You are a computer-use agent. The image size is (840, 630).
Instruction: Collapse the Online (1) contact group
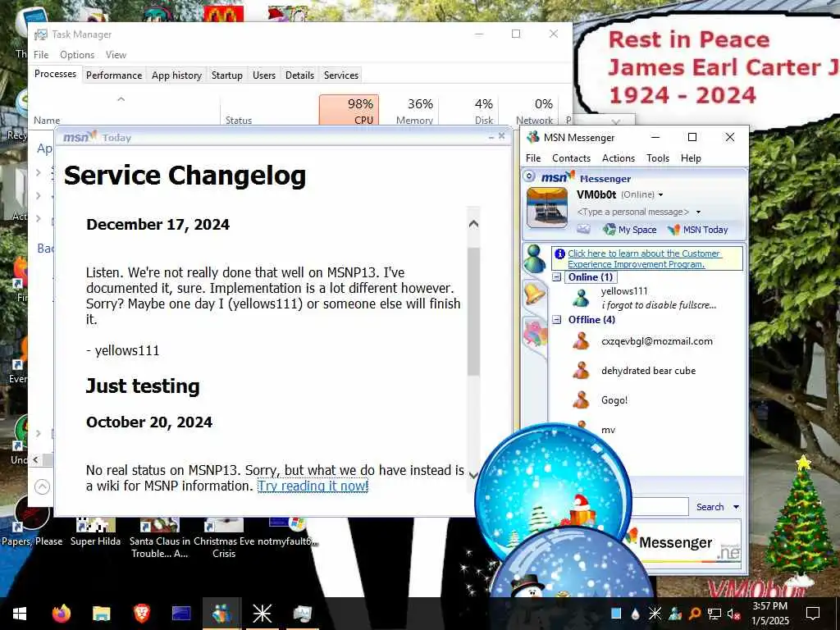click(x=557, y=277)
